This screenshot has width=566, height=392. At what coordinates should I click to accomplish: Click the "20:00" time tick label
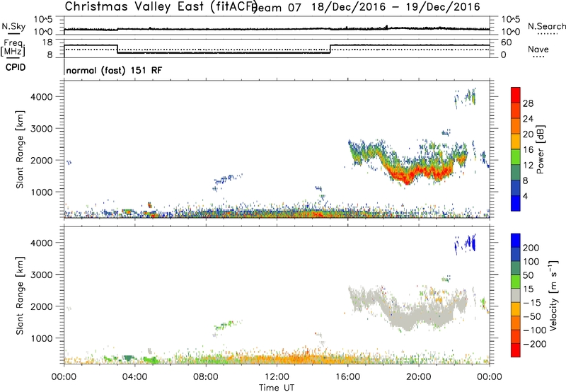tap(419, 377)
